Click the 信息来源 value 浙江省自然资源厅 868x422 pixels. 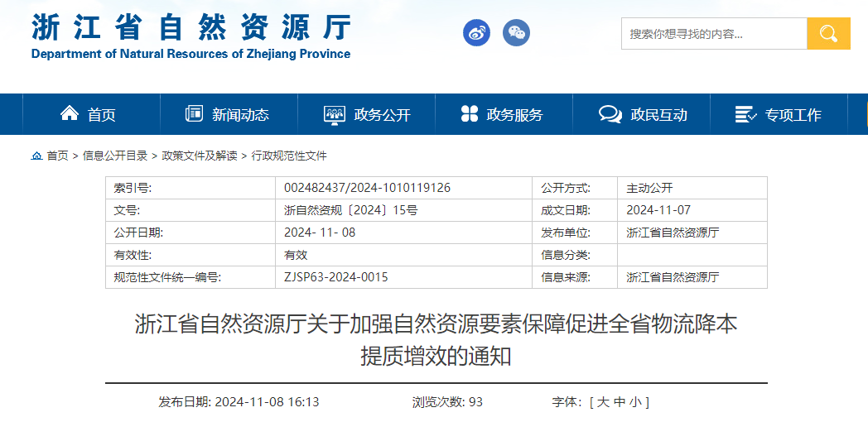(673, 277)
